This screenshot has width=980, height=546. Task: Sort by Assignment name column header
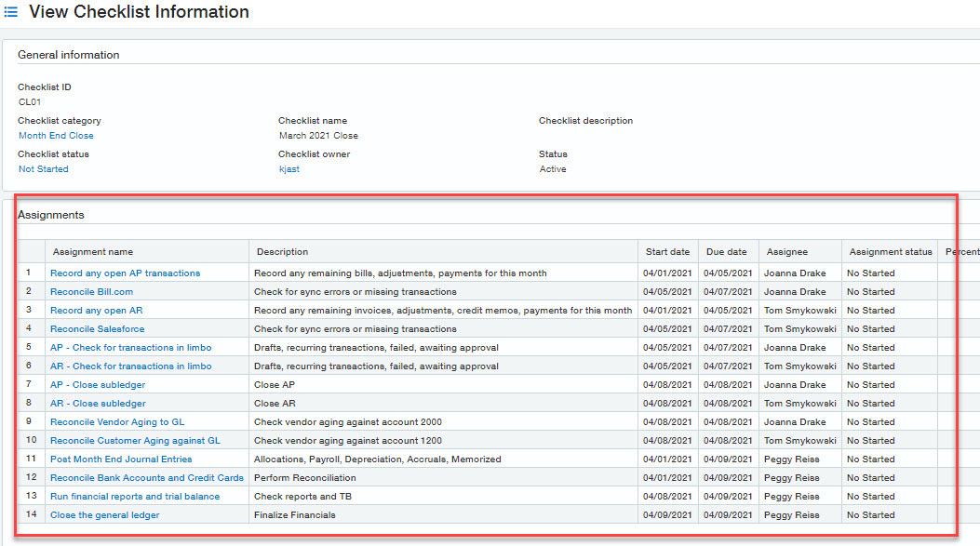tap(92, 252)
